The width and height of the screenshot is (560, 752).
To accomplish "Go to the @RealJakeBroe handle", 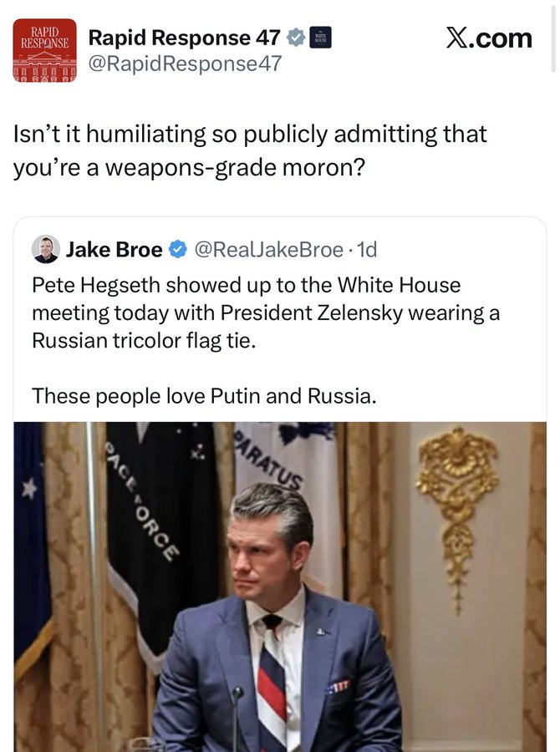I will click(268, 249).
